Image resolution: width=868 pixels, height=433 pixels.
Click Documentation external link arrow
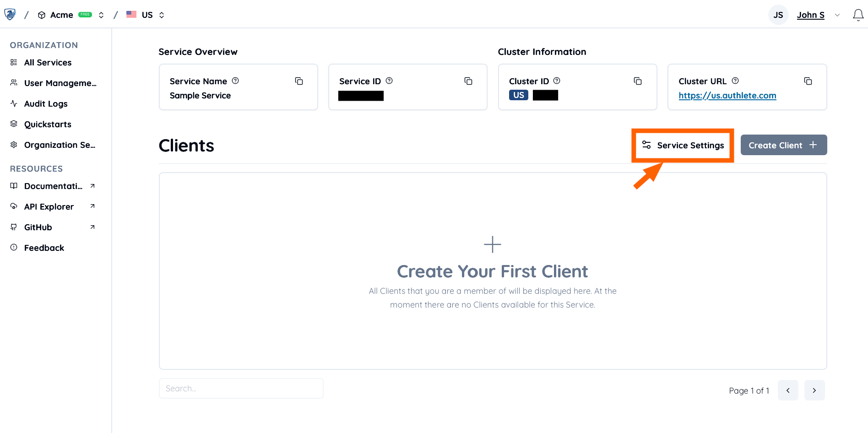[92, 186]
